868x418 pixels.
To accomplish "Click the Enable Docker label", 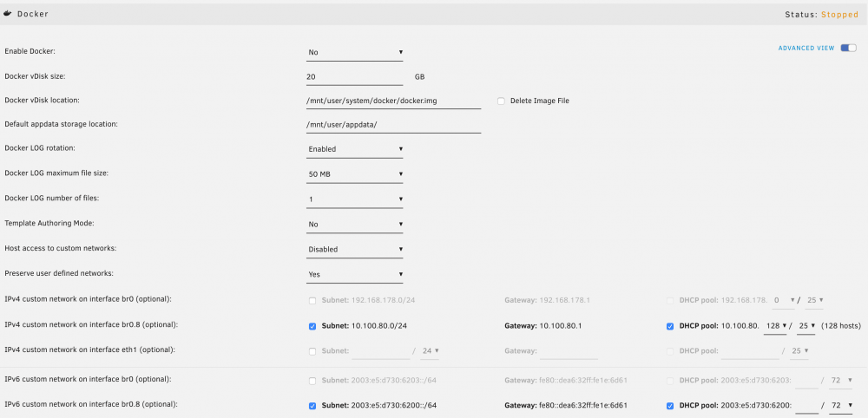I will (30, 51).
